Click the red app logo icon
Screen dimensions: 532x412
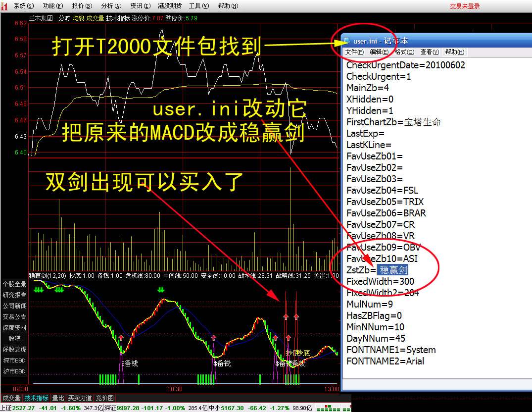4,6
